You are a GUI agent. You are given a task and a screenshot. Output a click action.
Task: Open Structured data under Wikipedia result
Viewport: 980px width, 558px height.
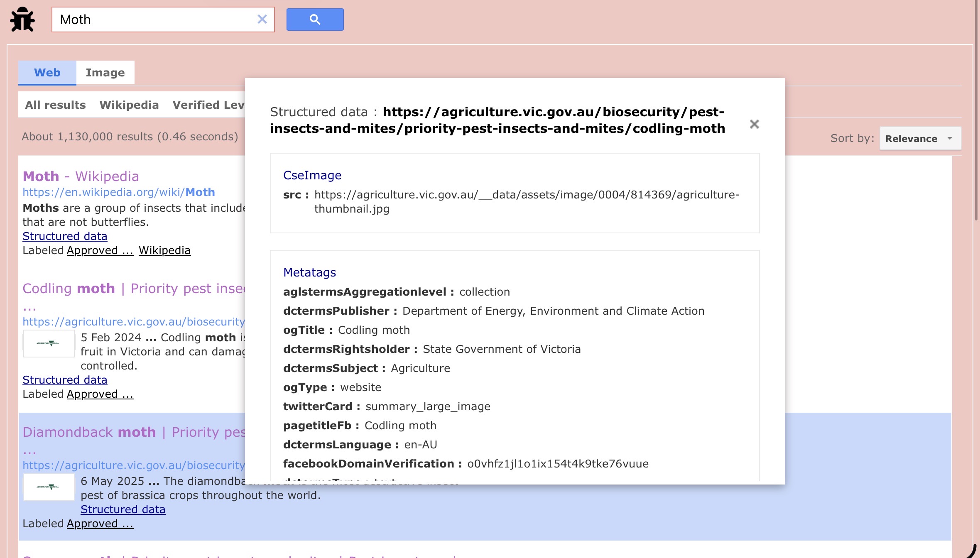[65, 236]
